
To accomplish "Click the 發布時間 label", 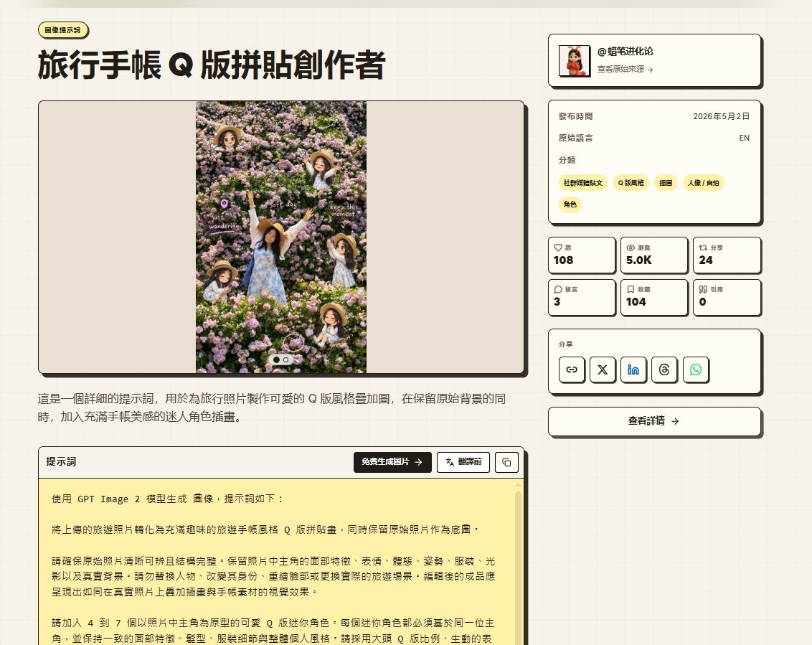I will pyautogui.click(x=575, y=116).
